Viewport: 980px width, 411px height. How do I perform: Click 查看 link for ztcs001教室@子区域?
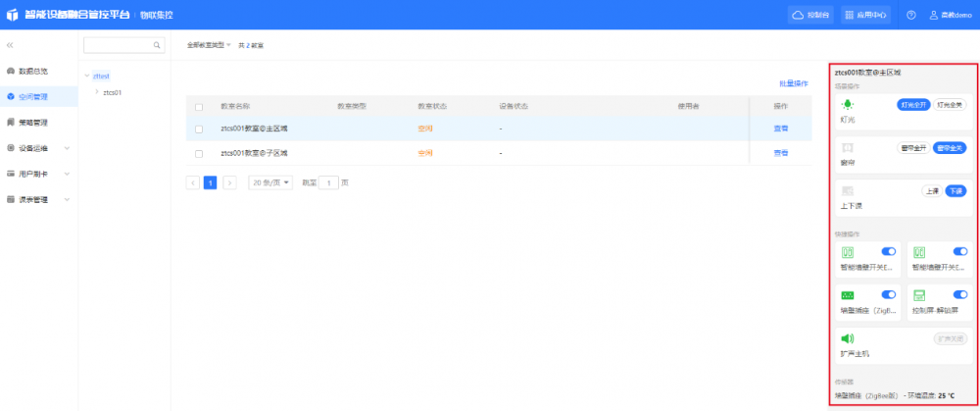(781, 153)
